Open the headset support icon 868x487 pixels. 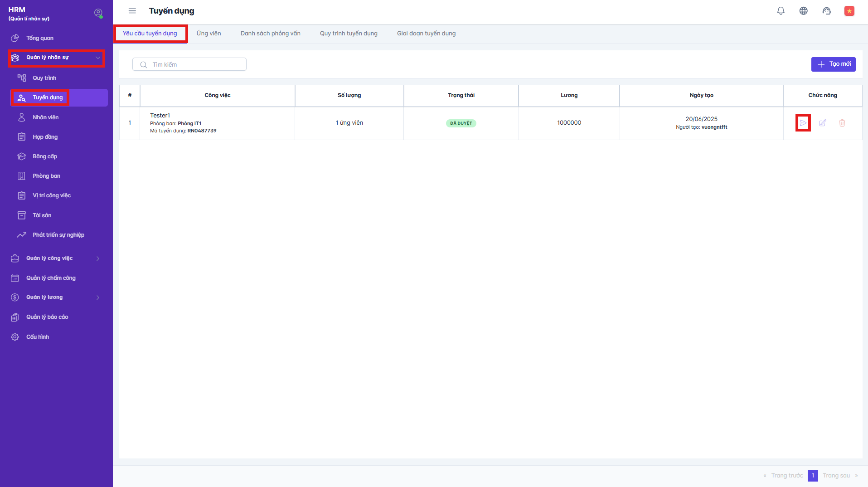coord(826,11)
